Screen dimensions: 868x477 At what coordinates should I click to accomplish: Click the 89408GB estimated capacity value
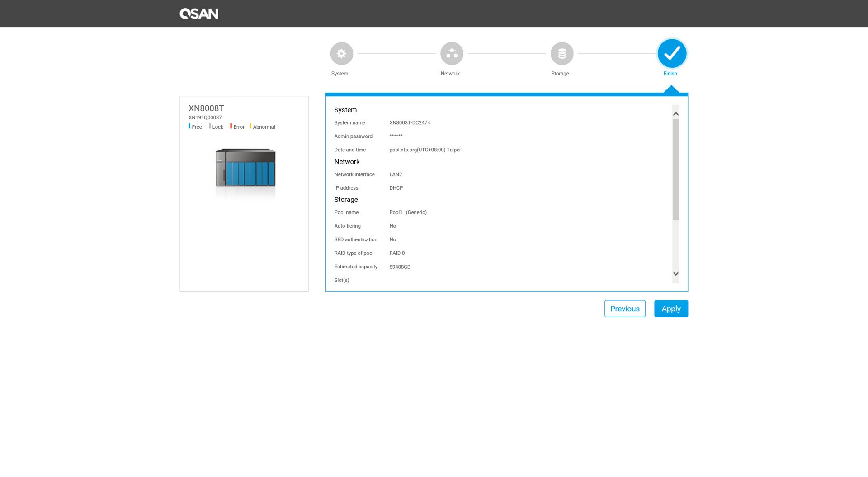(x=400, y=267)
